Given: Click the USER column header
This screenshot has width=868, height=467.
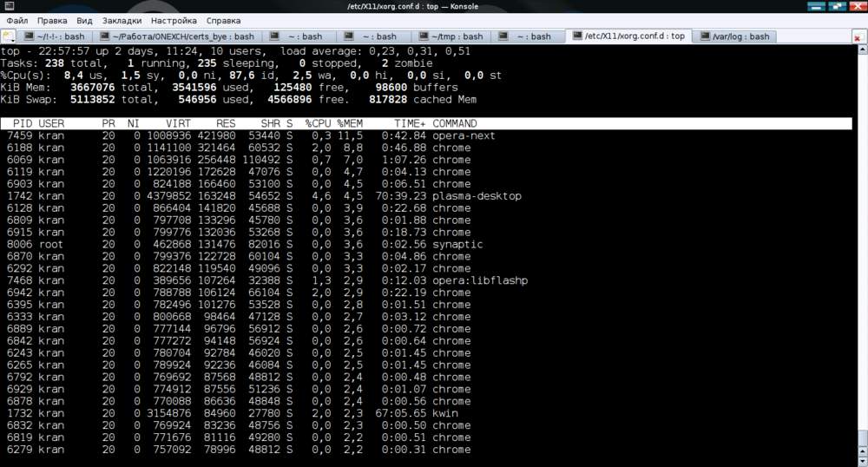Looking at the screenshot, I should (x=51, y=123).
